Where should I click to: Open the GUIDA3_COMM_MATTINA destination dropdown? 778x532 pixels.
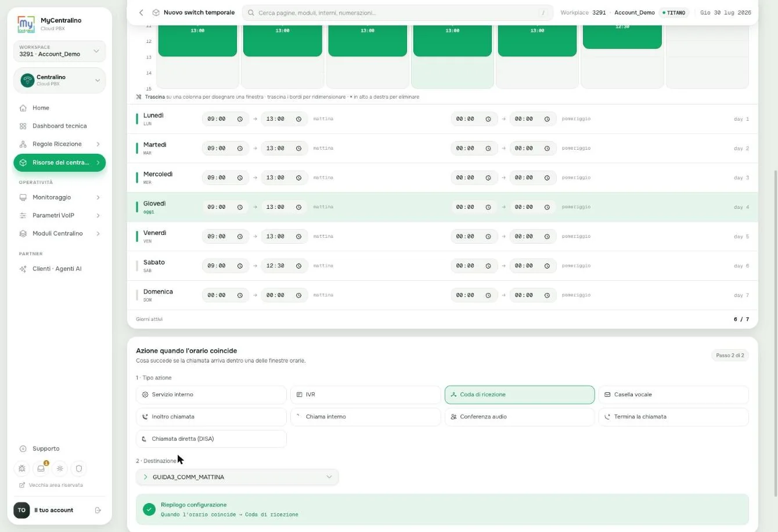[237, 477]
